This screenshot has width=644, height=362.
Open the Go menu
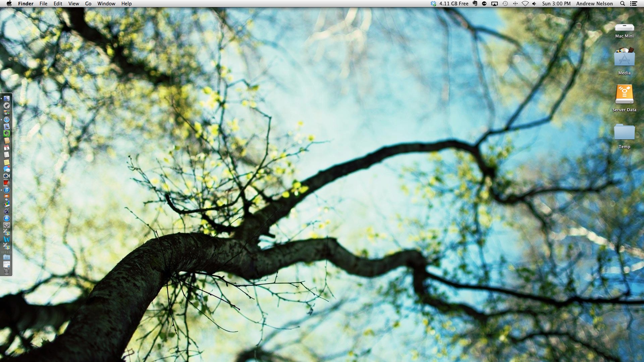[x=88, y=3]
